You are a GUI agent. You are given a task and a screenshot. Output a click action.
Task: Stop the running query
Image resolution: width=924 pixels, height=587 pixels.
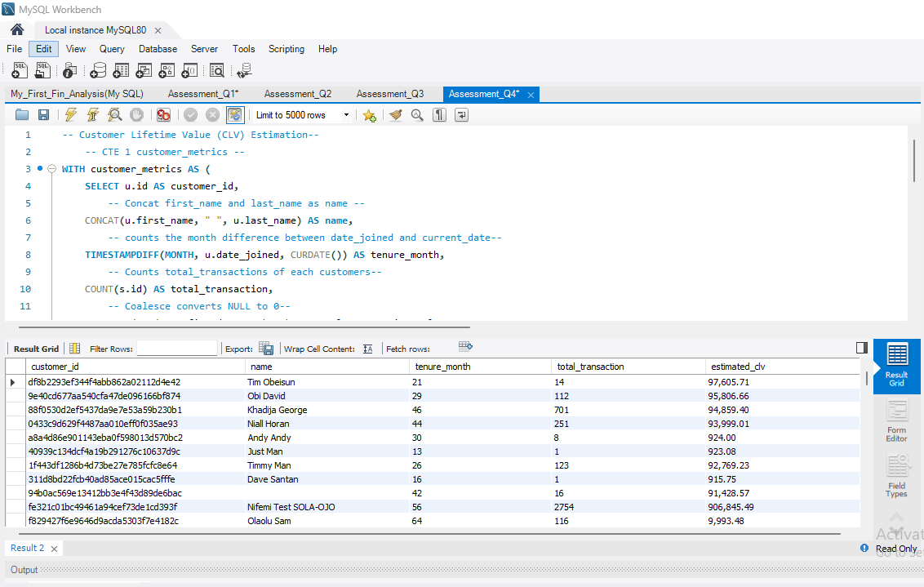136,115
